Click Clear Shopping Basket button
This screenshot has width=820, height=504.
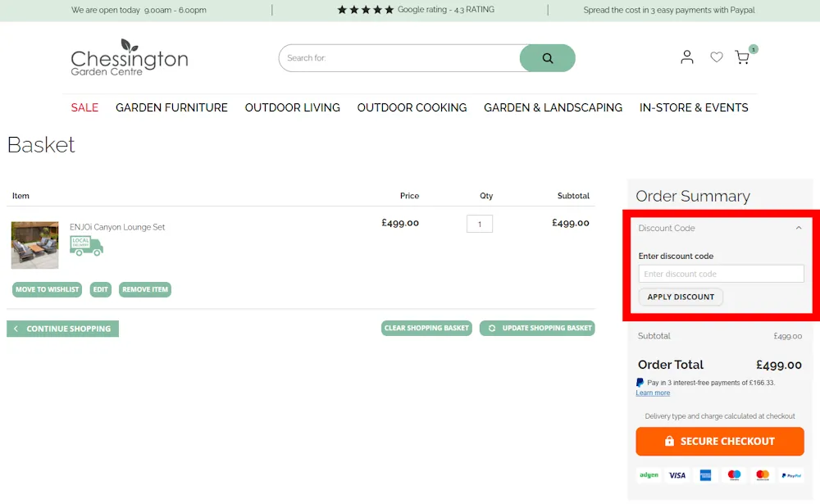point(426,329)
